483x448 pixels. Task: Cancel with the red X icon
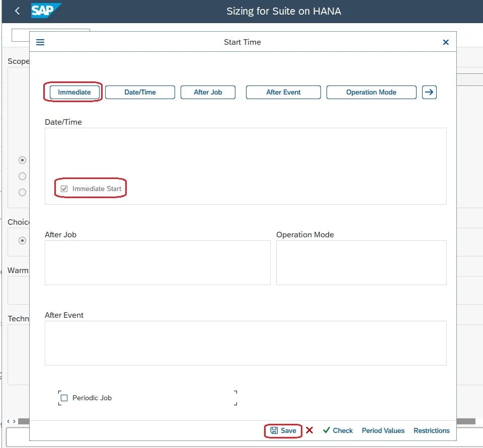(309, 430)
